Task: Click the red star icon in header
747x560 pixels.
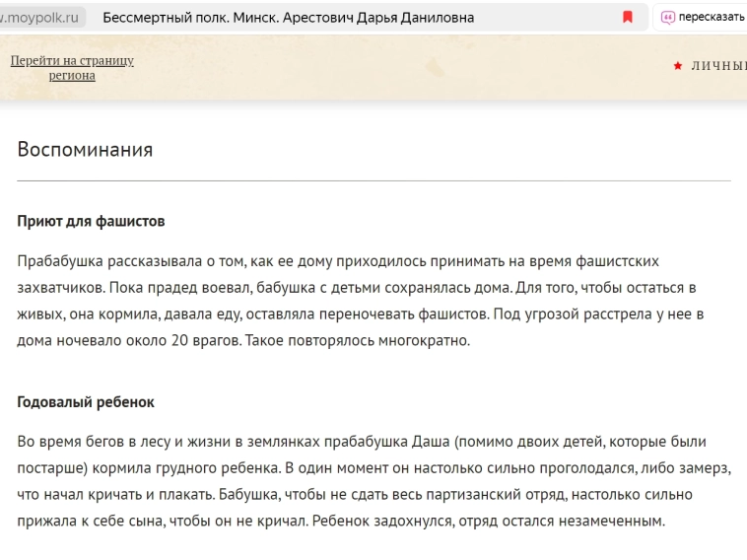Action: 677,66
